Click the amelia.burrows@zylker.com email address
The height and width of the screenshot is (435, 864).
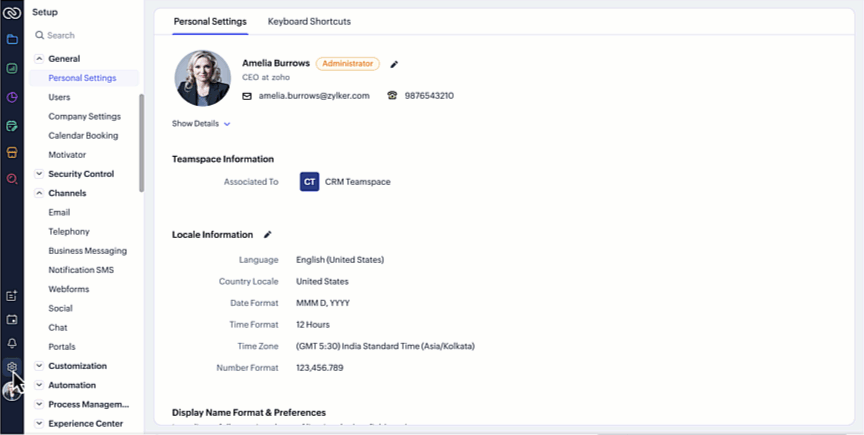pos(314,96)
